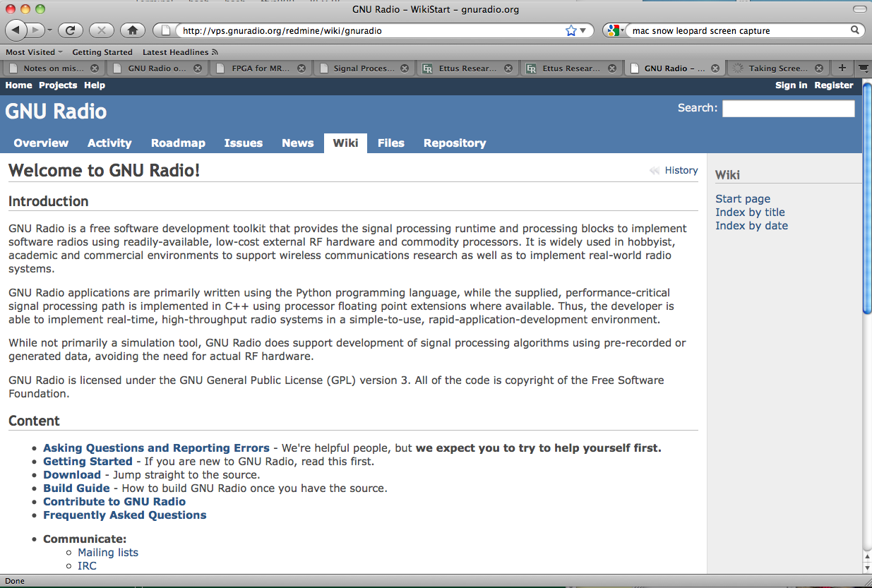This screenshot has height=588, width=872.
Task: Open the Overview project tab
Action: (x=41, y=143)
